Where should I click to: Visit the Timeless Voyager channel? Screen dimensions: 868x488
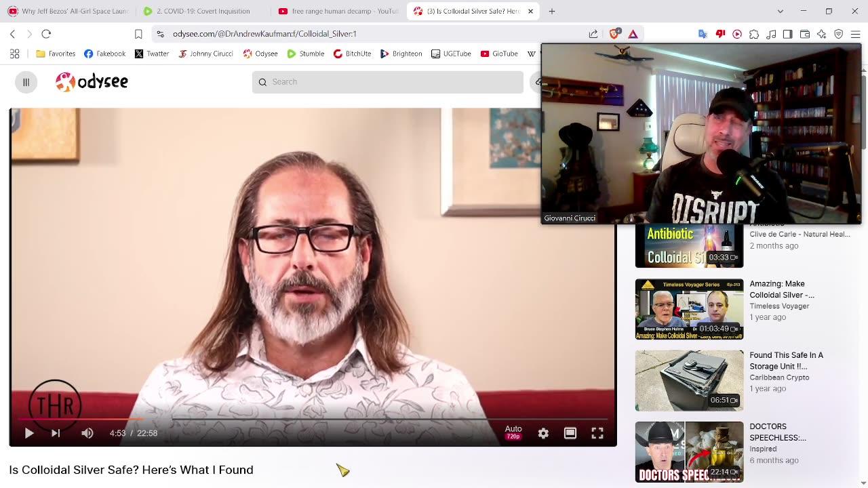pyautogui.click(x=779, y=306)
